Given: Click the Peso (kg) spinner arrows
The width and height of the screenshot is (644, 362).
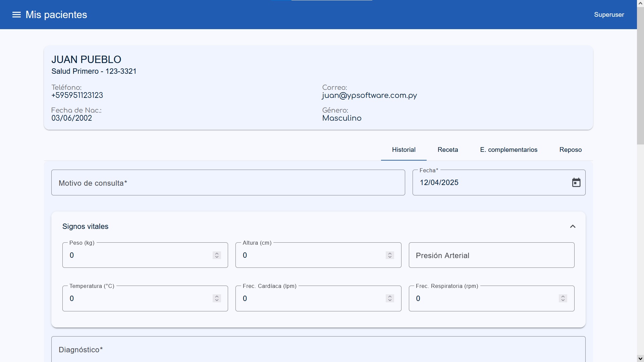Looking at the screenshot, I should [x=217, y=255].
